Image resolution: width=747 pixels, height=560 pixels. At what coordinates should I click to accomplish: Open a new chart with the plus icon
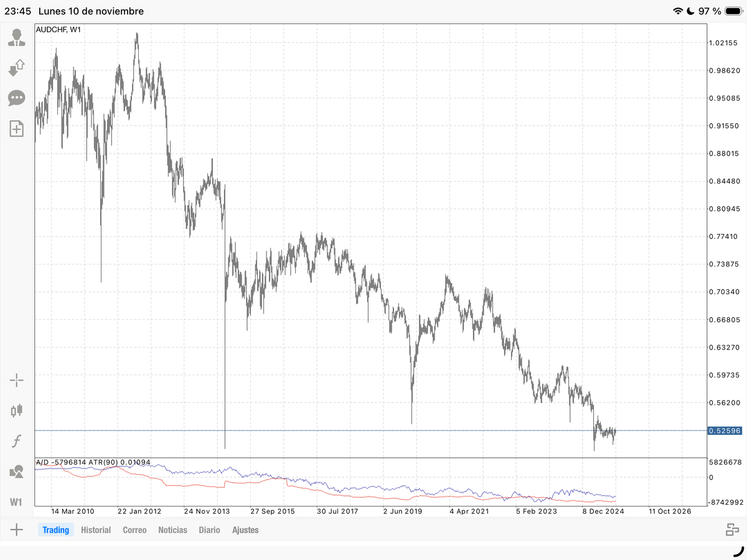16,529
